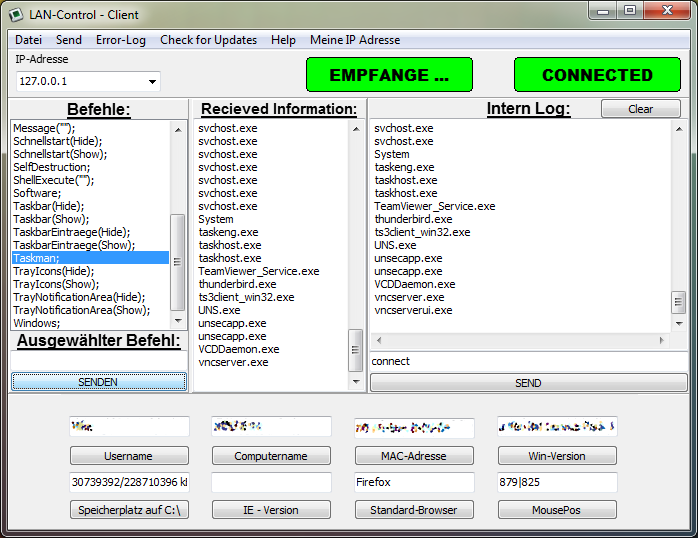Screen dimensions: 698x538
Task: Click the MousePos button
Action: point(557,510)
